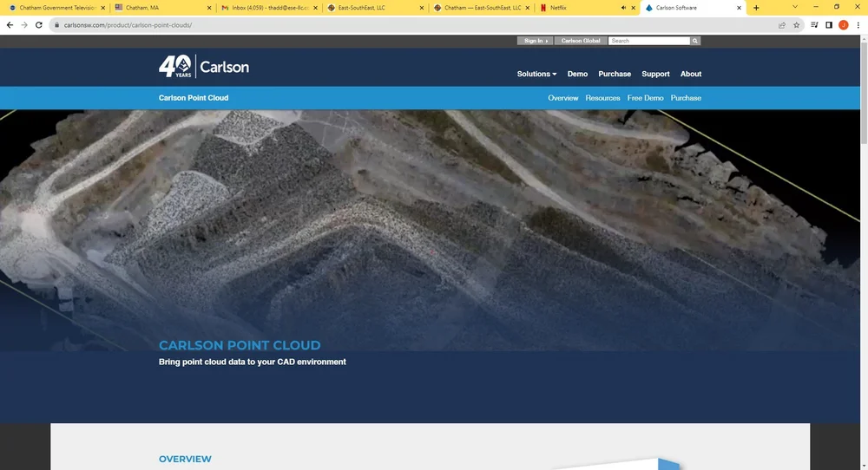This screenshot has height=470, width=868.
Task: Open the Support navigation link
Action: 655,74
